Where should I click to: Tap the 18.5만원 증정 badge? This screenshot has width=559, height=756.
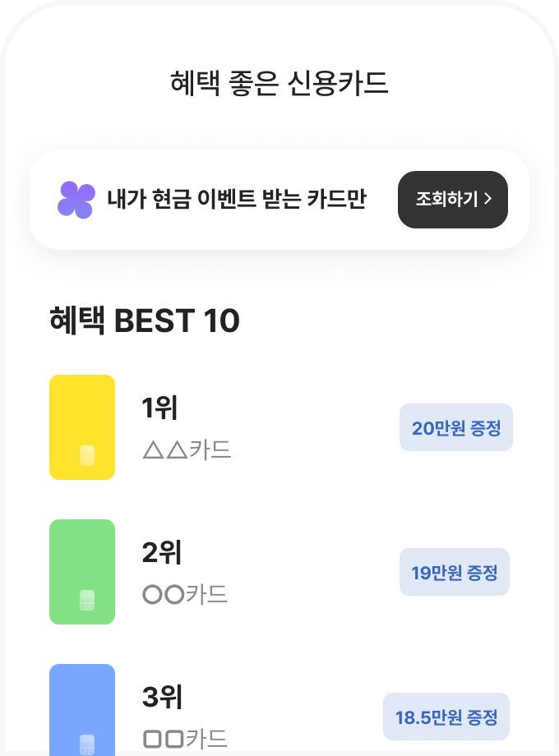446,717
